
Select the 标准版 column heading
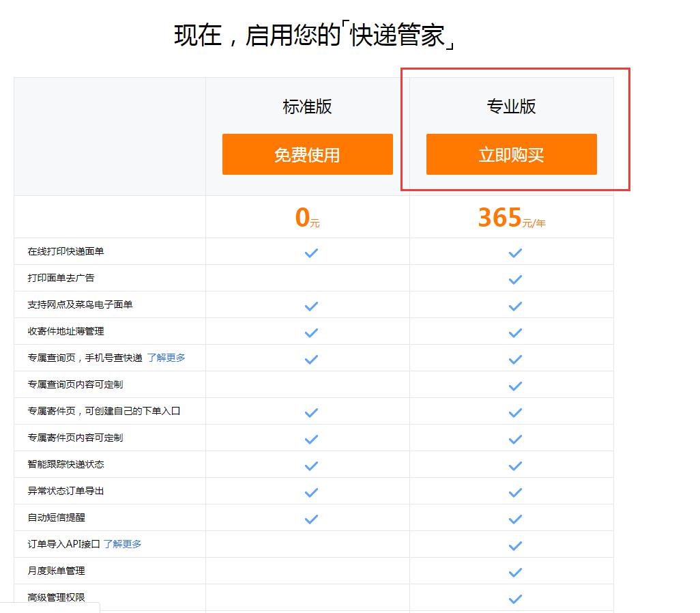307,106
